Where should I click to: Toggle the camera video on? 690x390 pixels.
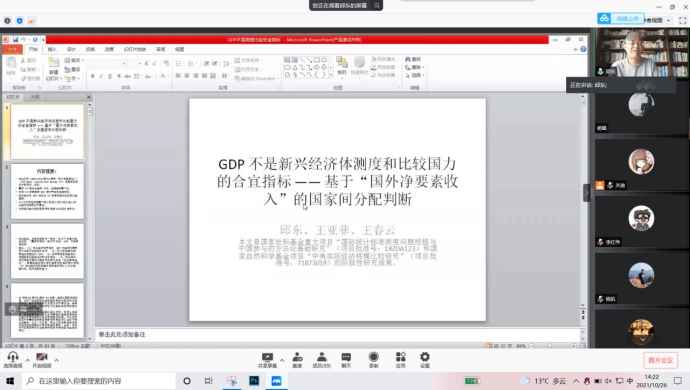[x=42, y=360]
